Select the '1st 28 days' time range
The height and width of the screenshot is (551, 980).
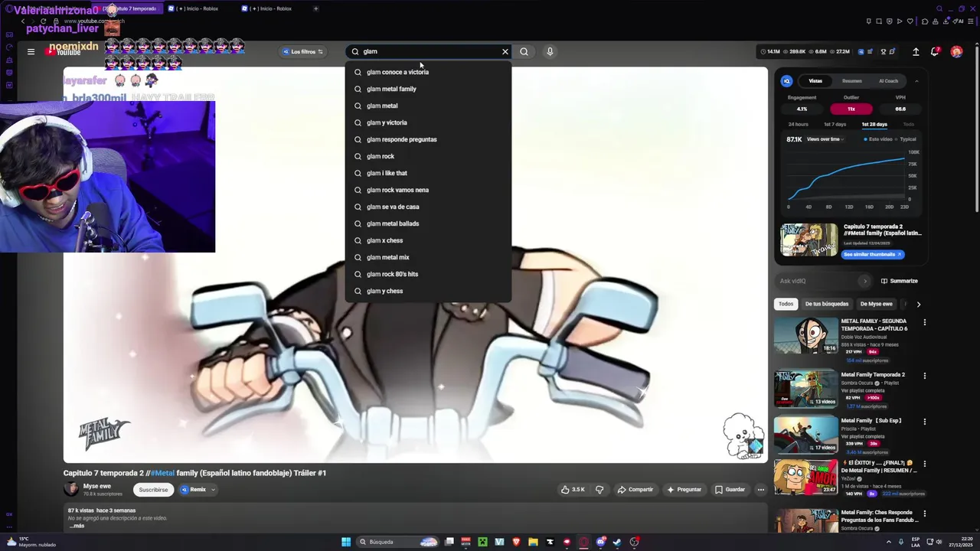click(x=874, y=124)
